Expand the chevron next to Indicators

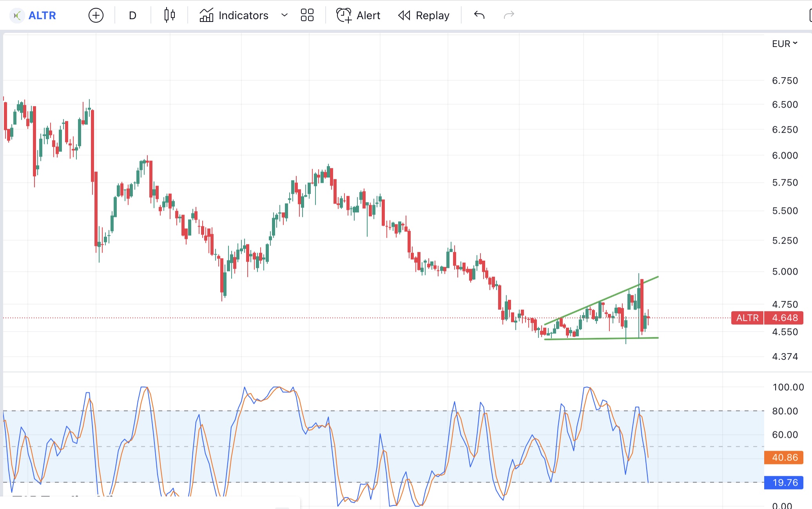[285, 15]
